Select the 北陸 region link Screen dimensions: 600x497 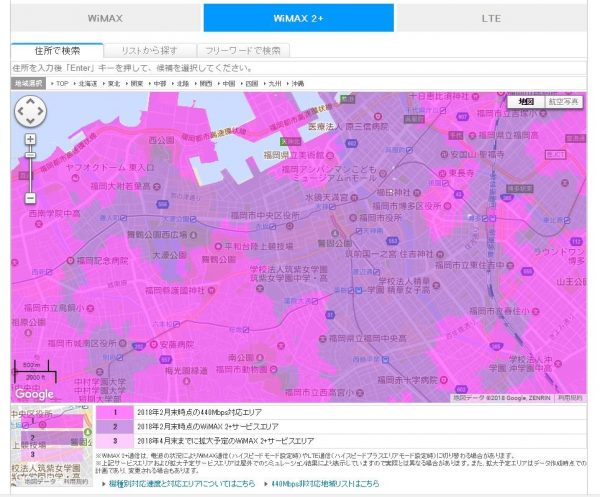pyautogui.click(x=183, y=83)
